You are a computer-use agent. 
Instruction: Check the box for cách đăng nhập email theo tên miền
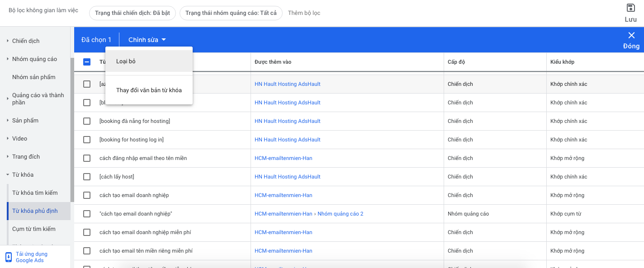point(87,158)
